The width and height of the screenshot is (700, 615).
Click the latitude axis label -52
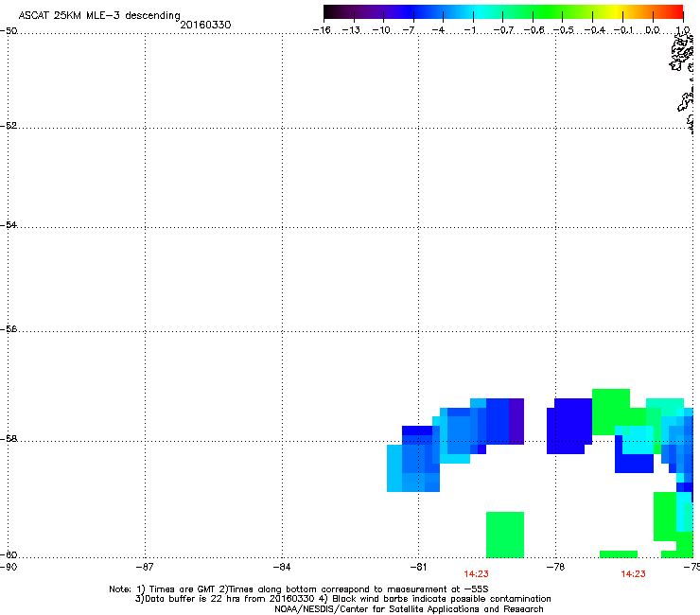click(x=9, y=126)
